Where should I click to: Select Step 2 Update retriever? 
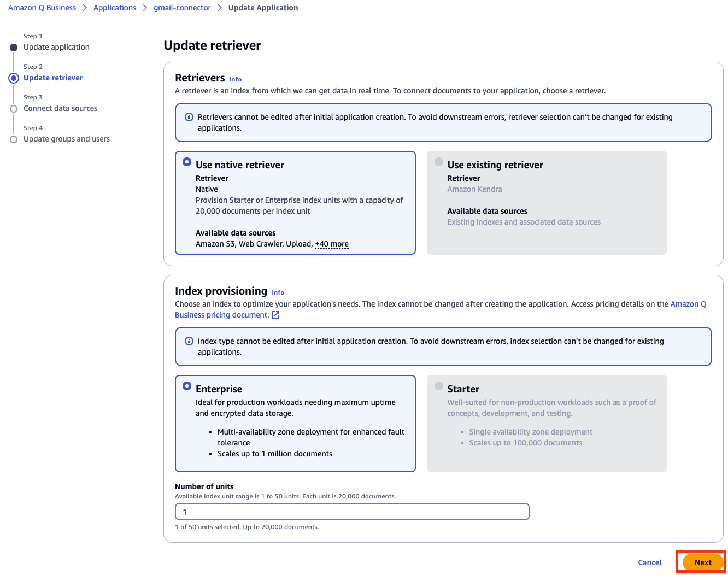(x=53, y=78)
